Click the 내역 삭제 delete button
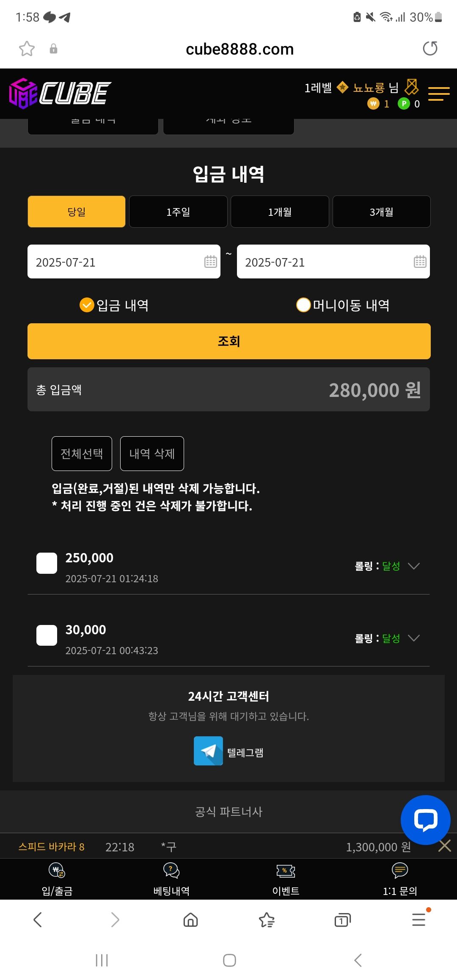The image size is (457, 980). click(x=152, y=454)
